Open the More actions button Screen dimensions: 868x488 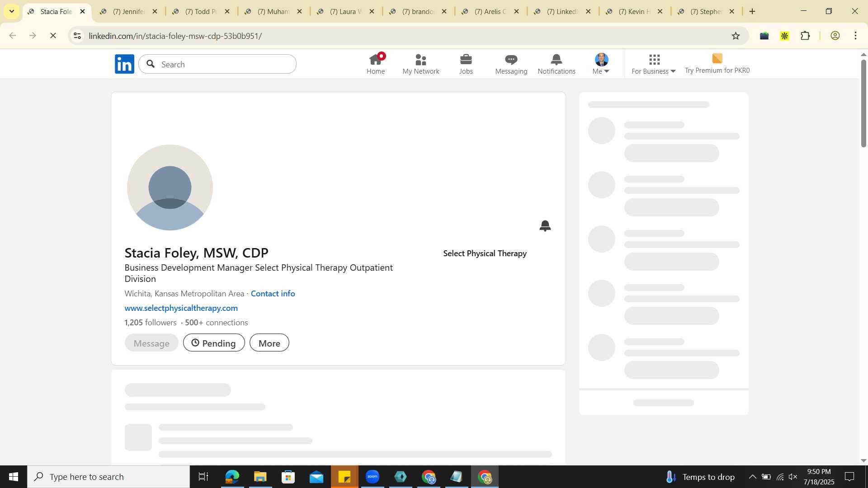(x=269, y=343)
